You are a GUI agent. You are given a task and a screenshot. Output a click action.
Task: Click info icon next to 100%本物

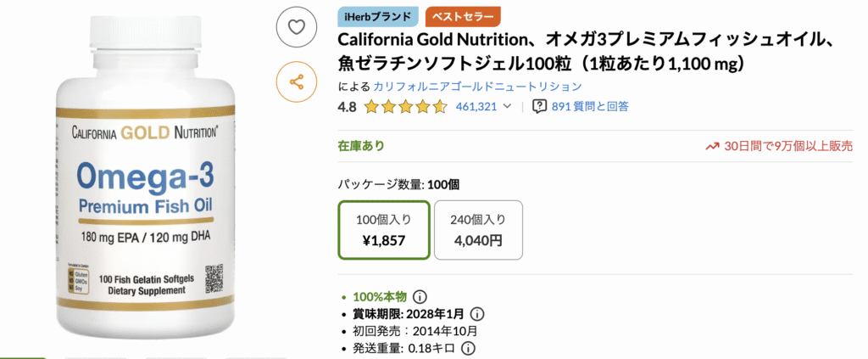tap(419, 296)
